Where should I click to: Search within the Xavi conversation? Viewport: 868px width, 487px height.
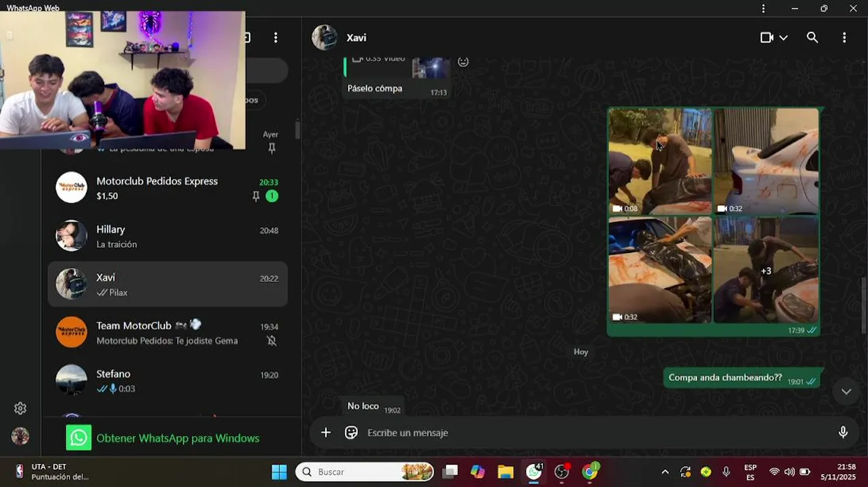tap(813, 38)
